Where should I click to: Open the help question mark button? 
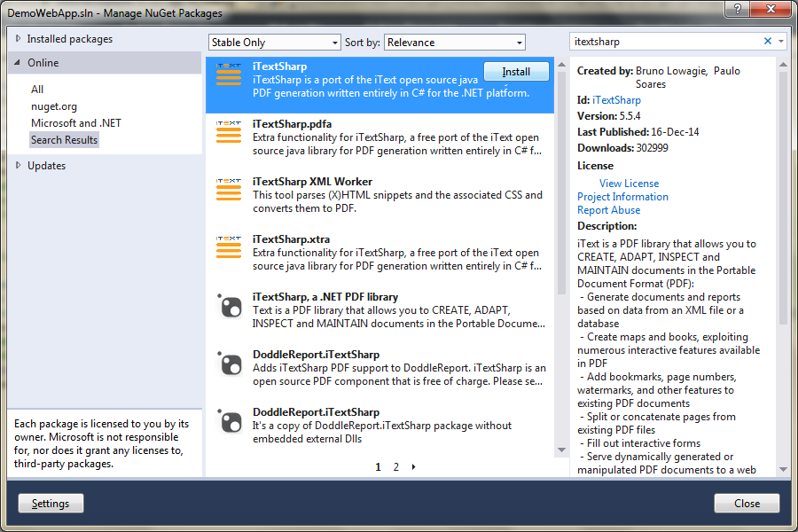click(x=738, y=8)
